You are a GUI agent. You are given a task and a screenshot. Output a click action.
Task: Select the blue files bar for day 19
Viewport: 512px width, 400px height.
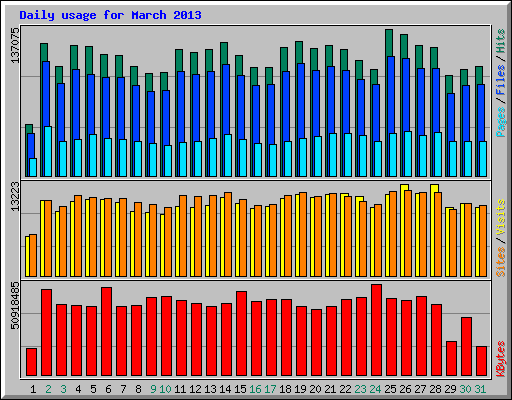(x=301, y=100)
